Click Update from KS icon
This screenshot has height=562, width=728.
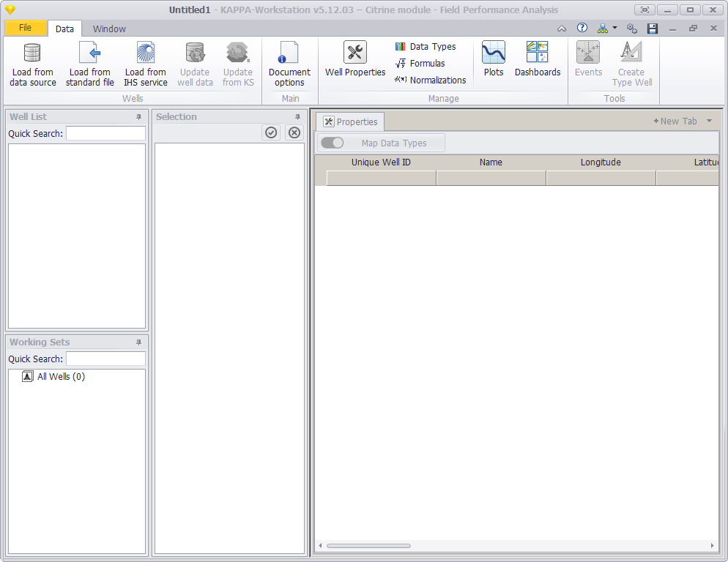click(x=238, y=53)
